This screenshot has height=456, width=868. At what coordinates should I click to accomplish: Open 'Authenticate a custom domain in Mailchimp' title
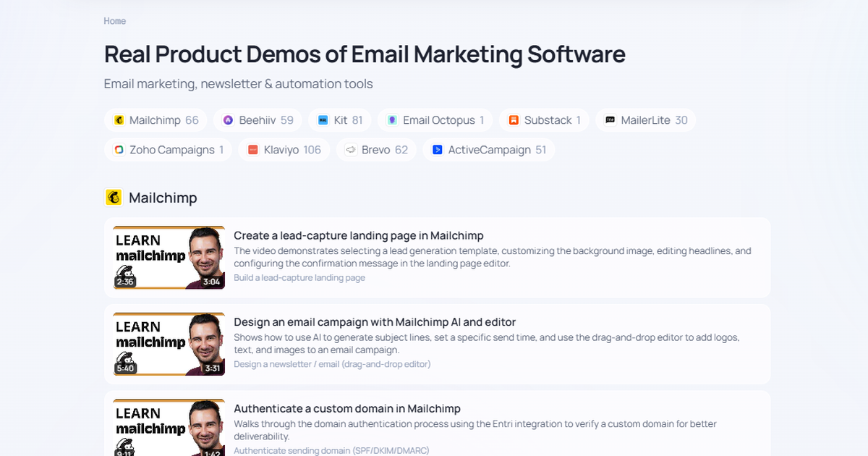(347, 409)
